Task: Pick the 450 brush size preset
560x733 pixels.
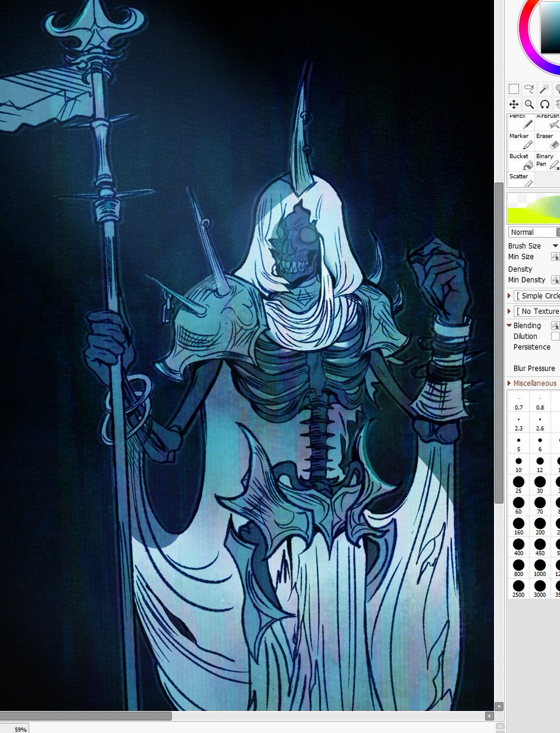Action: coord(540,547)
